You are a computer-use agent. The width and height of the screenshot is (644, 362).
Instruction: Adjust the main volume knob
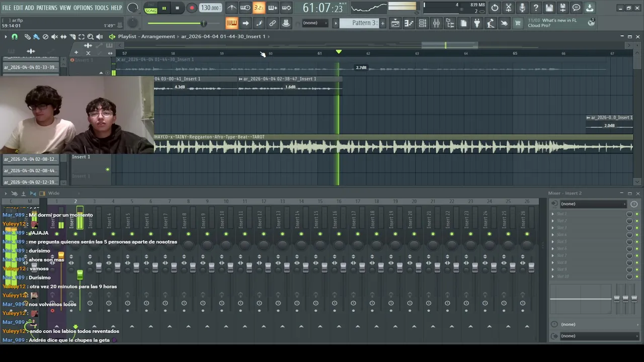click(133, 8)
